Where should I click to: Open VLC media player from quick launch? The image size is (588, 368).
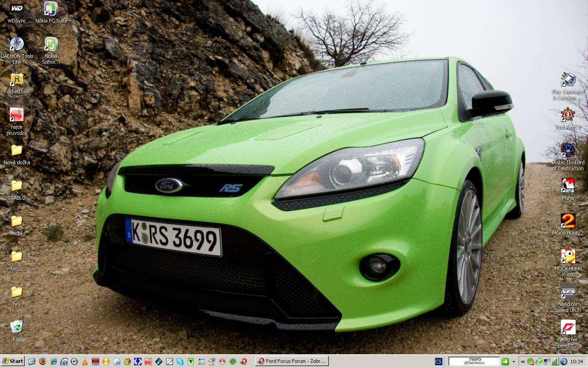[x=85, y=362]
